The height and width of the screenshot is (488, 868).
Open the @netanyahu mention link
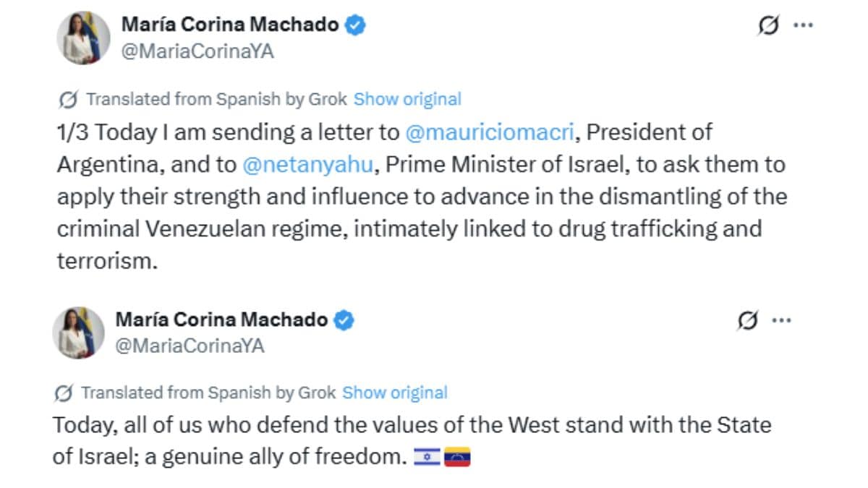point(307,165)
